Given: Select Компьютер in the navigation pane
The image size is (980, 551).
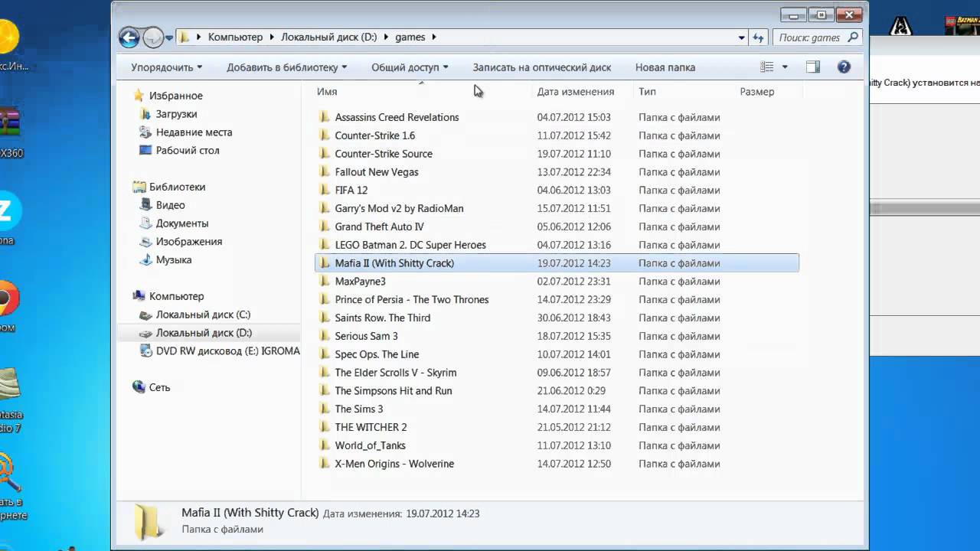Looking at the screenshot, I should pos(176,296).
